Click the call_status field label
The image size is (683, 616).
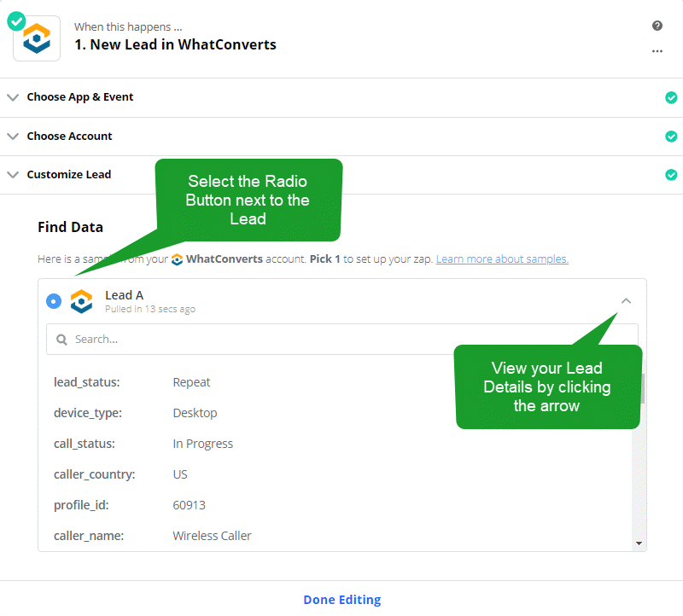(84, 444)
